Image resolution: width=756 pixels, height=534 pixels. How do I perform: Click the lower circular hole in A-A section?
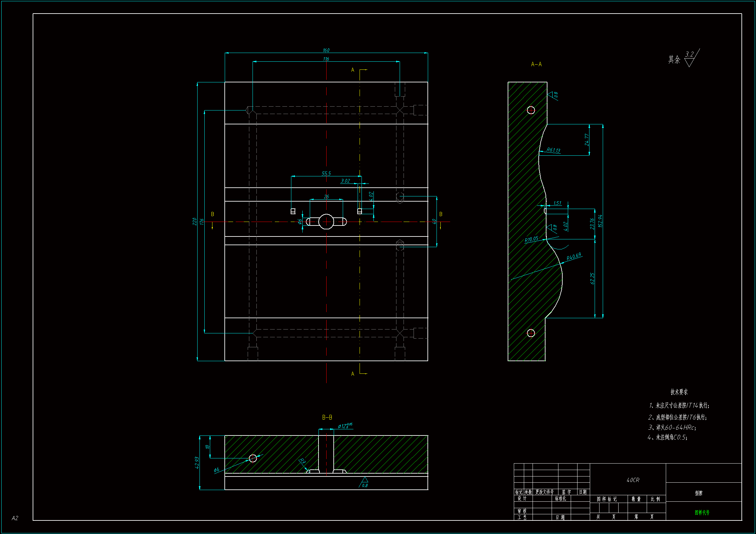tap(531, 333)
